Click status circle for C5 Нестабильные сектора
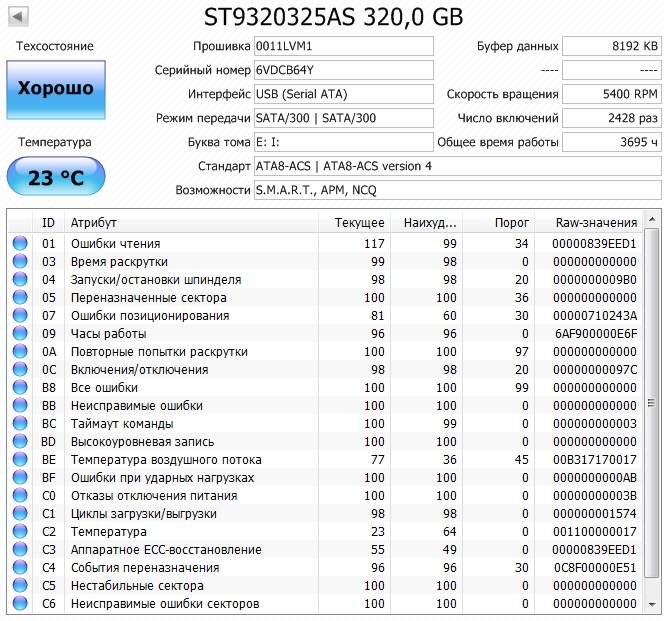 pos(20,585)
